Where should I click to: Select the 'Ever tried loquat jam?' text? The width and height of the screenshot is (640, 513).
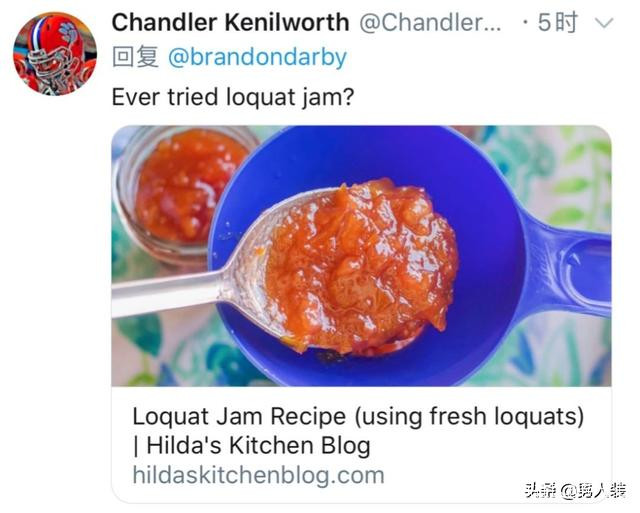[x=233, y=97]
